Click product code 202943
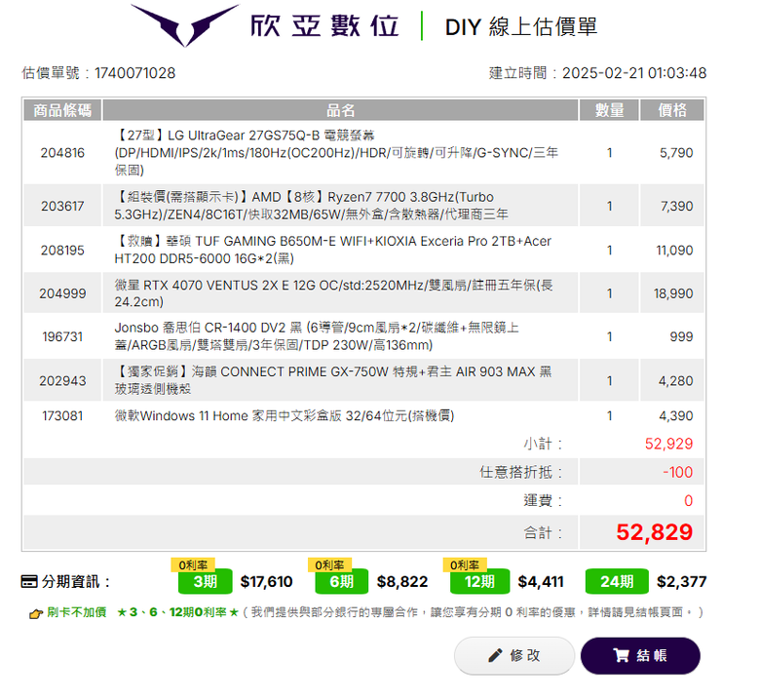Image resolution: width=760 pixels, height=700 pixels. pos(62,381)
